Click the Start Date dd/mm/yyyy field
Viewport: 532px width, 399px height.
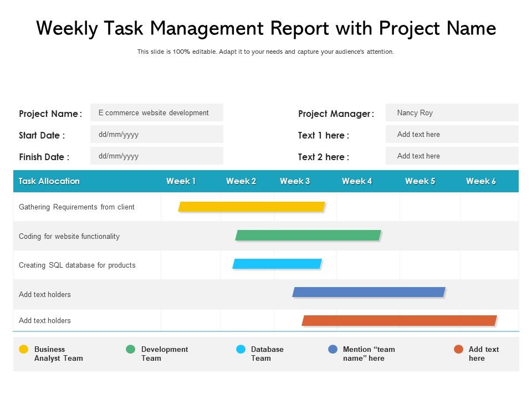coord(157,134)
